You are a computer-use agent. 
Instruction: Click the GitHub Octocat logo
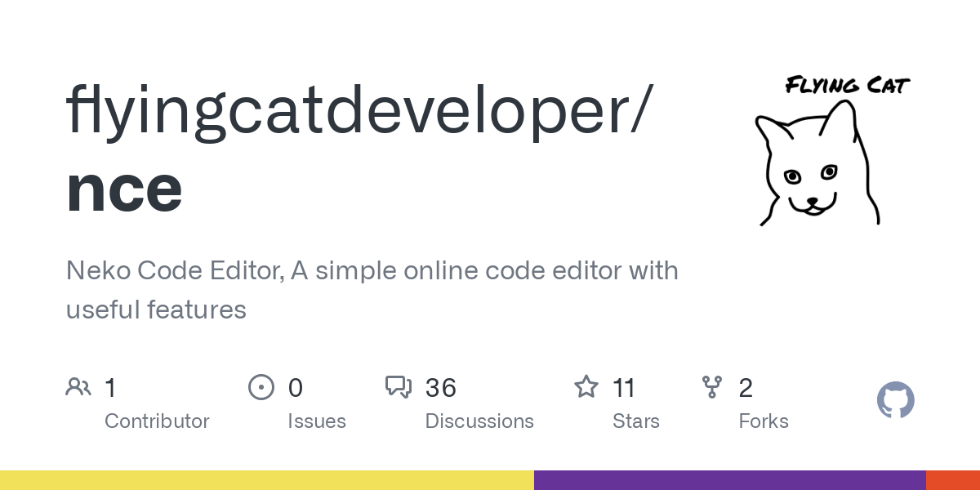point(895,400)
